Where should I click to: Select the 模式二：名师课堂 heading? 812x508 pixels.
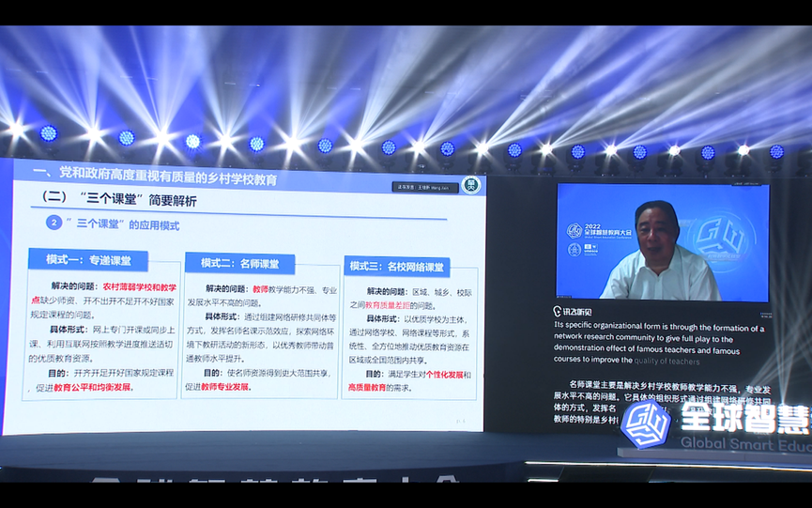[x=239, y=263]
